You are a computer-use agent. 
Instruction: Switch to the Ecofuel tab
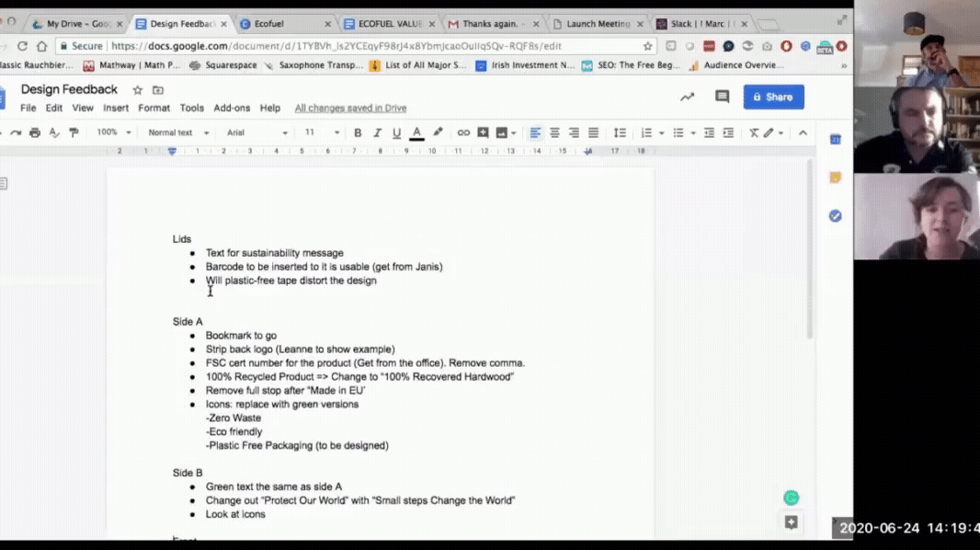click(286, 24)
